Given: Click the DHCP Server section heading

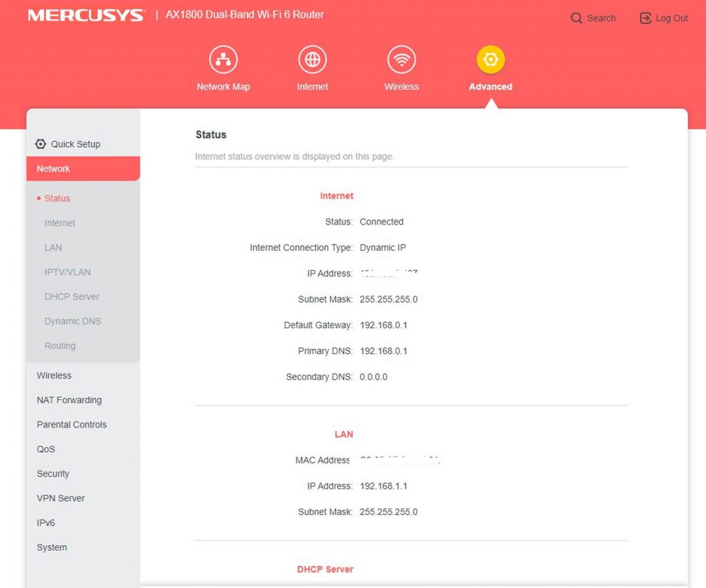Looking at the screenshot, I should pos(325,569).
